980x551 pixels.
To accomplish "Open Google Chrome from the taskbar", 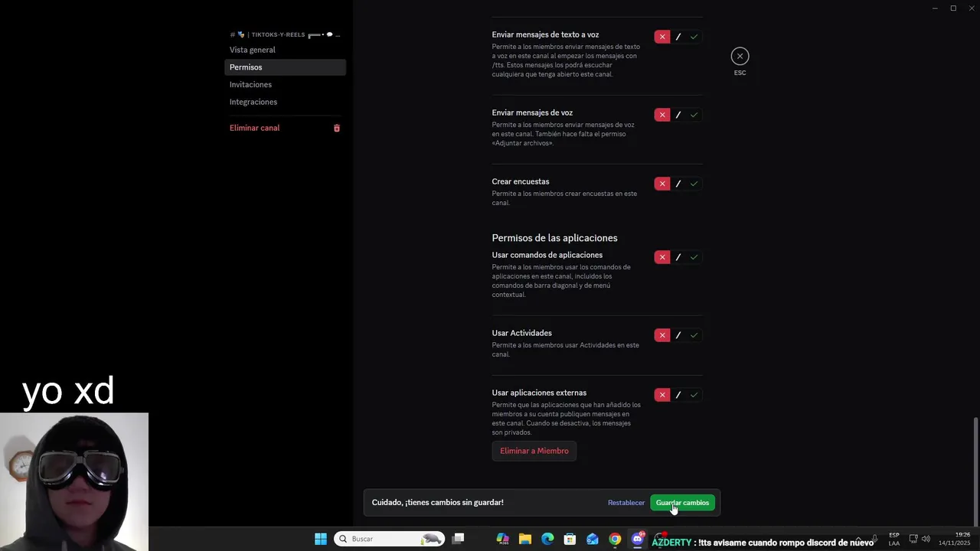I will pos(615,539).
